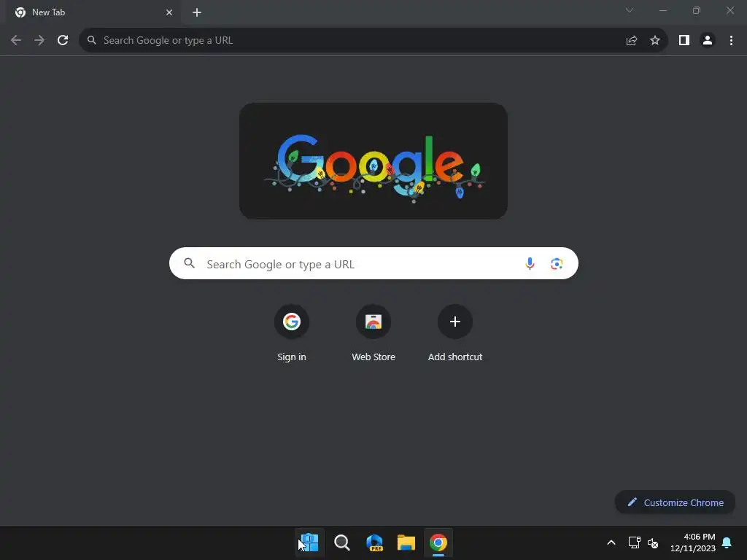The image size is (747, 560).
Task: Open the Sign in shortcut
Action: coord(292,333)
